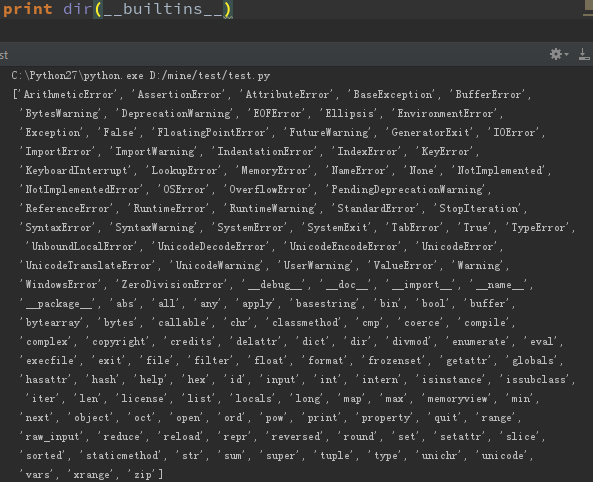Click 'unichr' in the console output
This screenshot has height=482, width=593.
(x=439, y=455)
